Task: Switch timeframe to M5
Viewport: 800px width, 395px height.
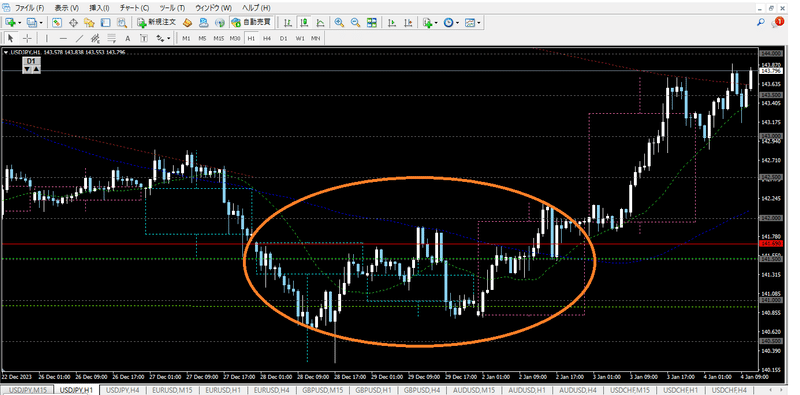Action: click(203, 38)
